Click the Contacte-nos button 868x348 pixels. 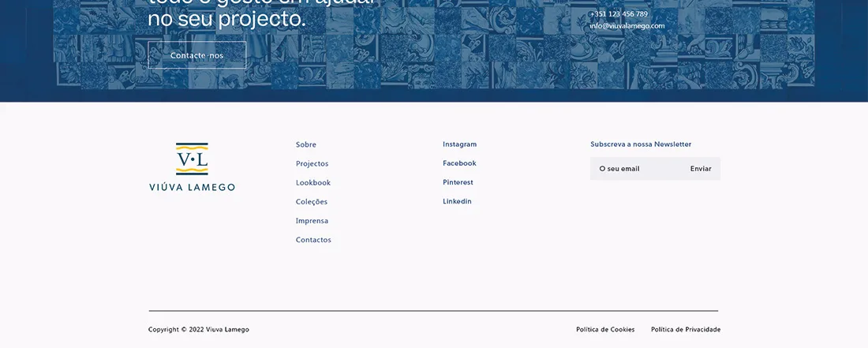[x=197, y=55]
